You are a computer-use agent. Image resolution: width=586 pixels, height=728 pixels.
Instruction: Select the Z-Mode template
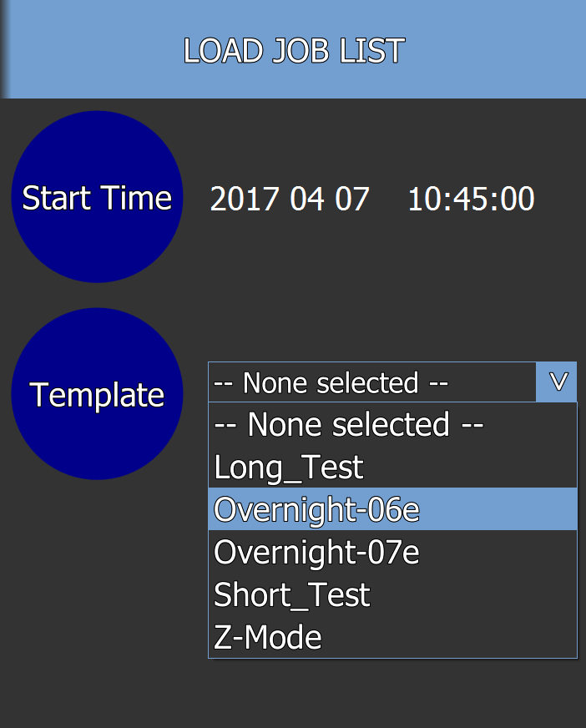click(393, 636)
